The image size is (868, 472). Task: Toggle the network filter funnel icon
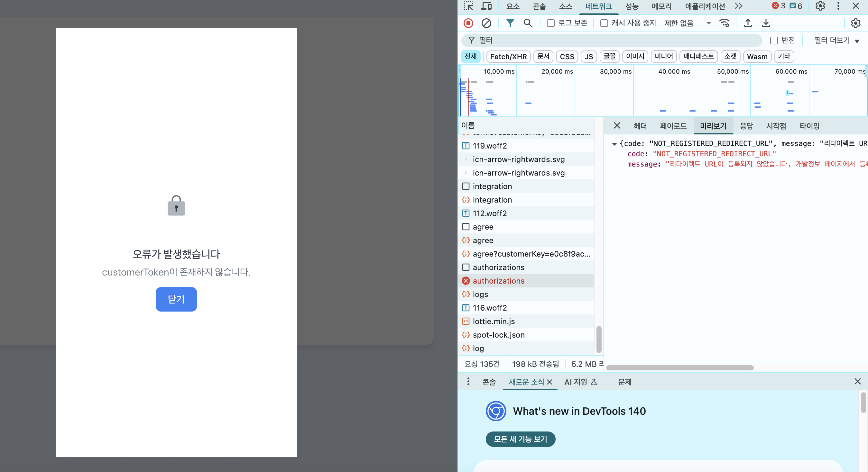click(x=510, y=23)
